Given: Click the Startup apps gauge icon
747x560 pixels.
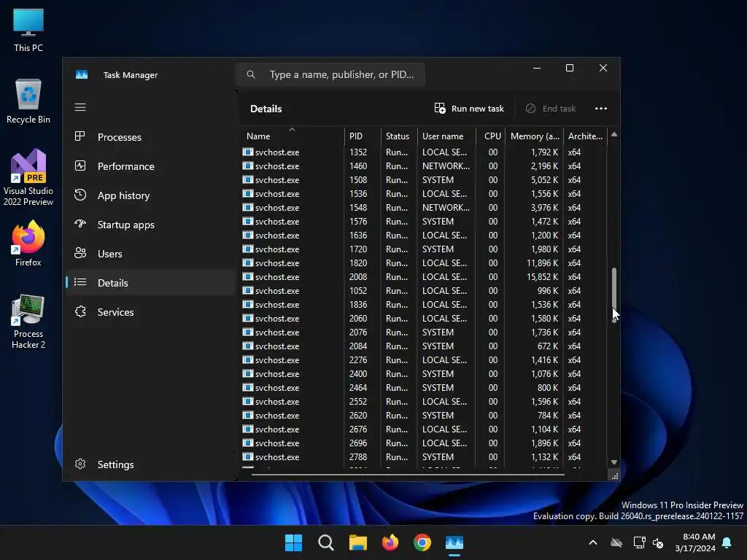Looking at the screenshot, I should [x=80, y=224].
